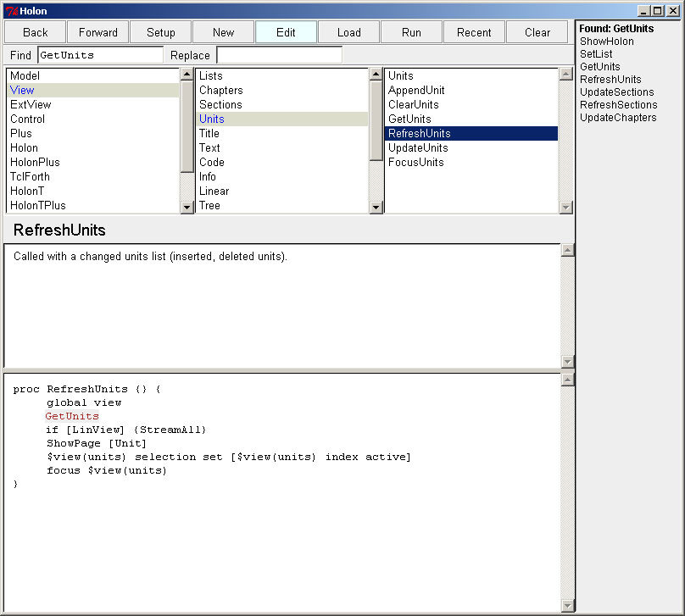Open the Setup button in toolbar

coord(161,32)
